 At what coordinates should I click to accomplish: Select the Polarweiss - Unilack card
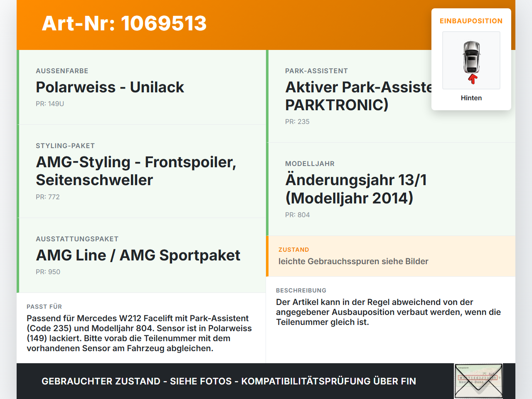pos(141,87)
